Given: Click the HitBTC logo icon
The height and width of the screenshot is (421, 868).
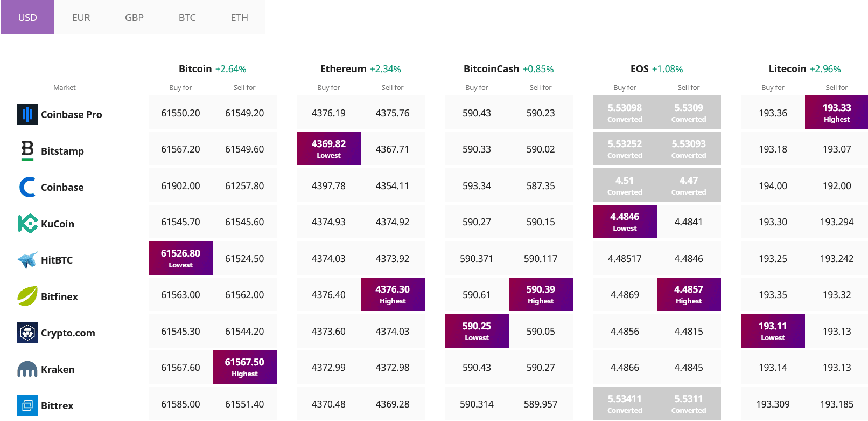Looking at the screenshot, I should (x=27, y=260).
